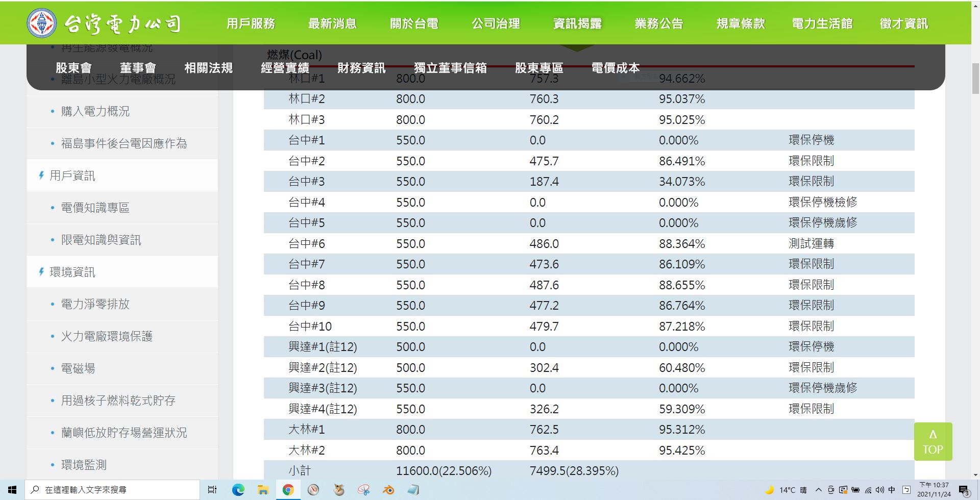980x500 pixels.
Task: Click the 小計 11600.0(22.506%) total
Action: coord(444,471)
